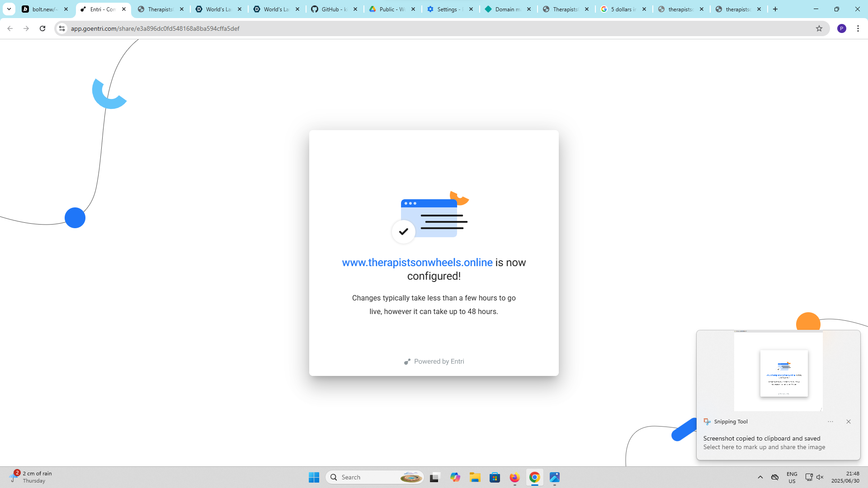Screen dimensions: 868x488
Task: Open a new browser tab
Action: (x=775, y=9)
